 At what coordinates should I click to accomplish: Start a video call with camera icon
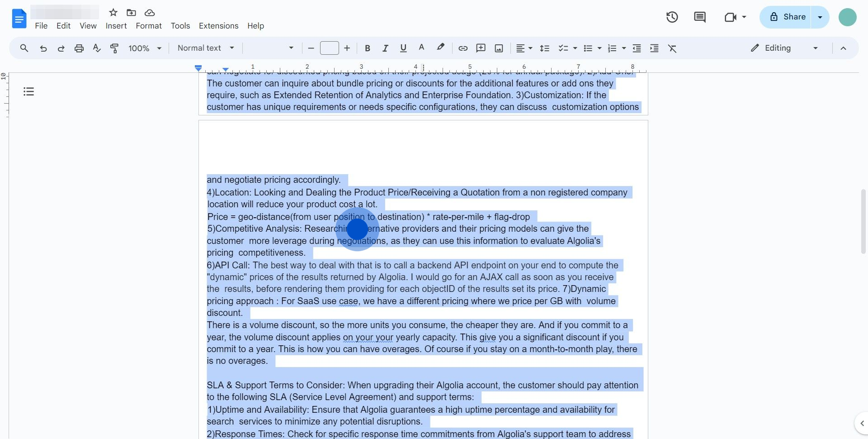730,17
